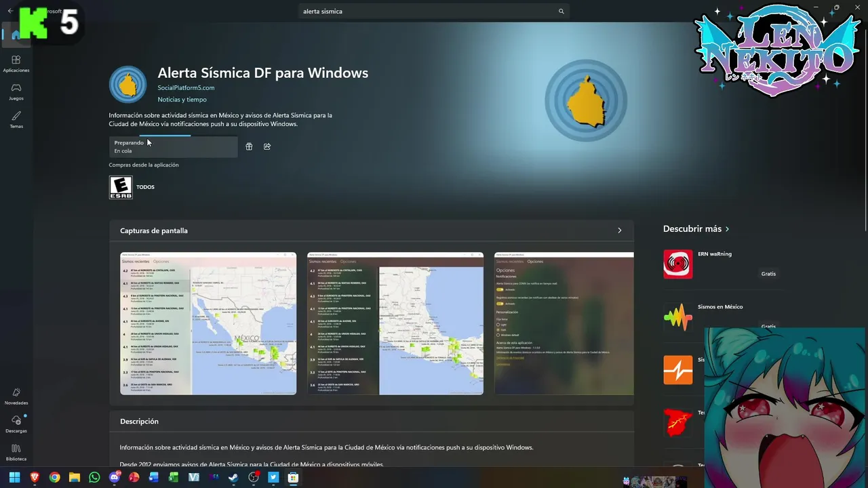Click the Capturas de pantalla heading
Image resolution: width=868 pixels, height=488 pixels.
(154, 230)
